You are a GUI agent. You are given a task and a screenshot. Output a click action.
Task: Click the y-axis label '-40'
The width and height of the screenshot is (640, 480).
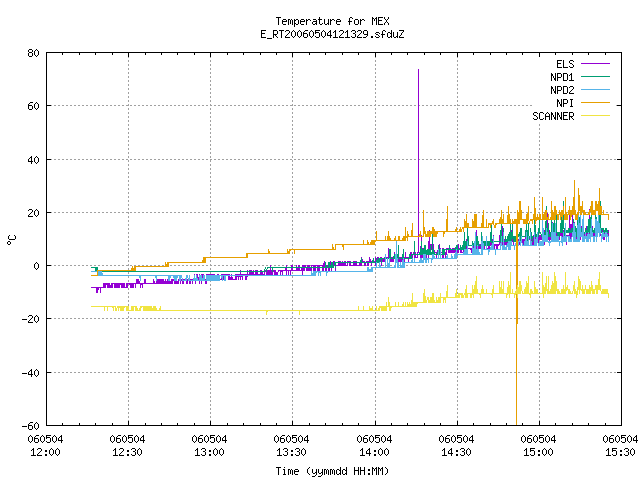pos(30,373)
